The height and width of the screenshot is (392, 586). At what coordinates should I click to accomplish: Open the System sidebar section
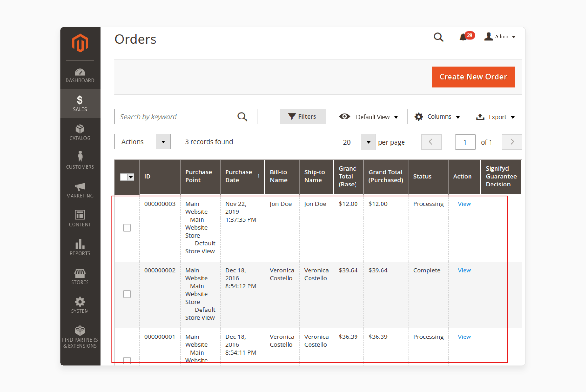80,305
